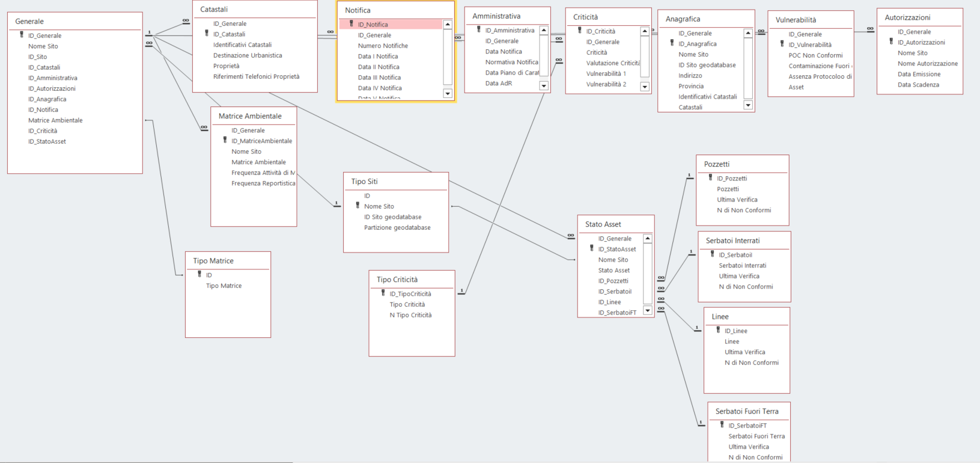
Task: Select ID_Sito field in Generale table
Action: point(37,57)
